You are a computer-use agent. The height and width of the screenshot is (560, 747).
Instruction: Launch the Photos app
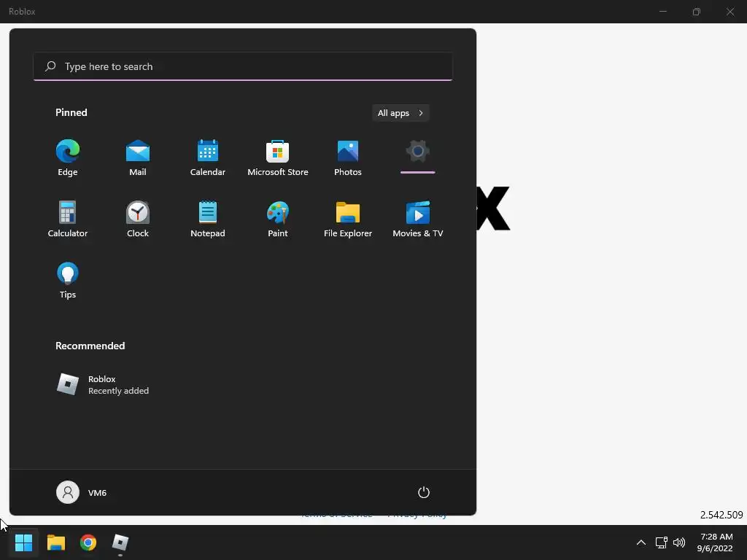[348, 157]
